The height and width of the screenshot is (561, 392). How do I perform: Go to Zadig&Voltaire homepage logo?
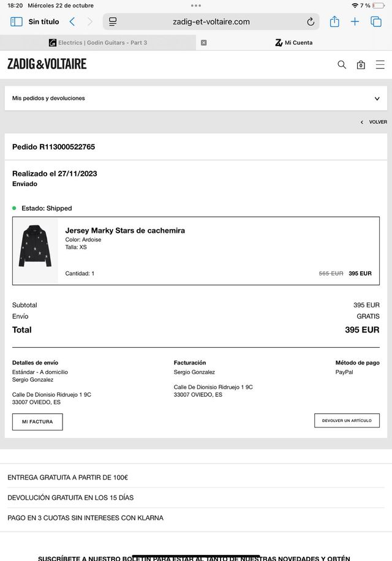point(47,64)
